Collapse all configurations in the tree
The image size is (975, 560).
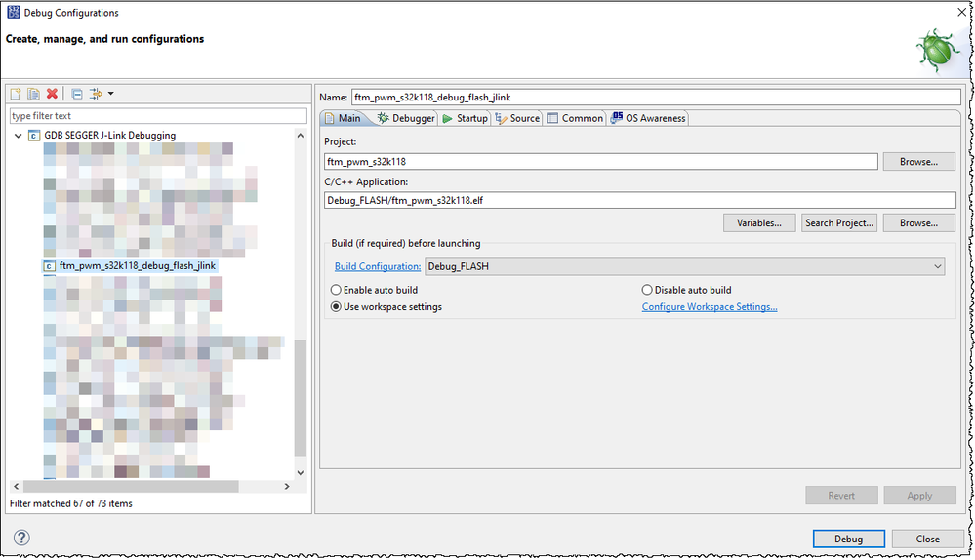pos(77,94)
